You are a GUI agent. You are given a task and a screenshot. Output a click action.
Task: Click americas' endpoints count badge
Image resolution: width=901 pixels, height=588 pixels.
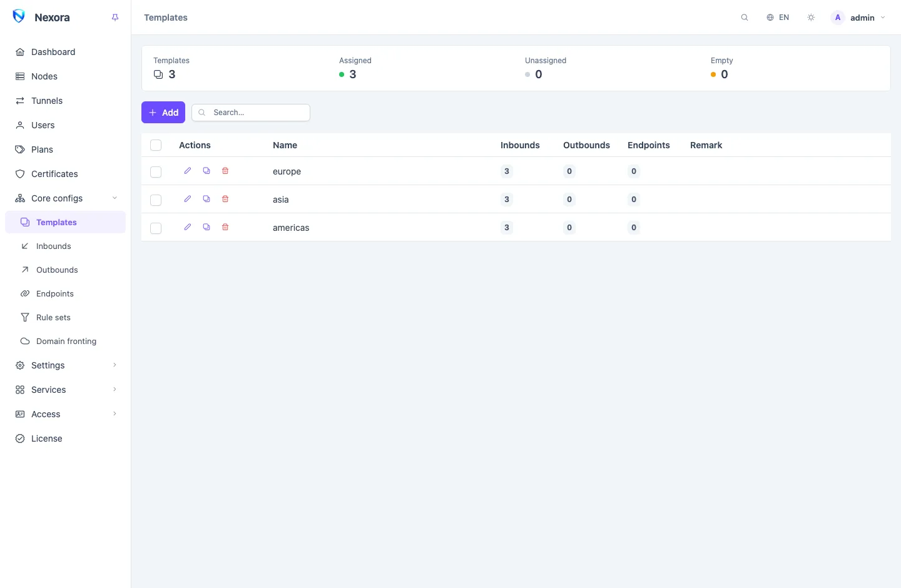click(x=634, y=228)
